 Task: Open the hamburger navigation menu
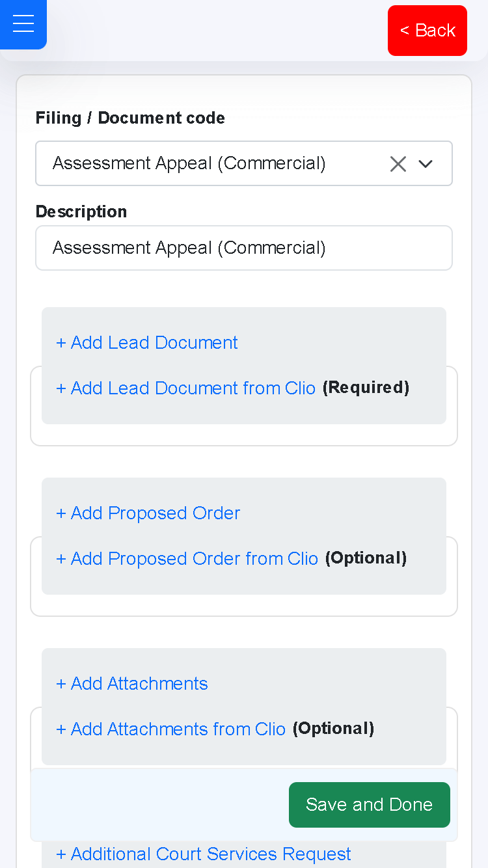pyautogui.click(x=23, y=24)
